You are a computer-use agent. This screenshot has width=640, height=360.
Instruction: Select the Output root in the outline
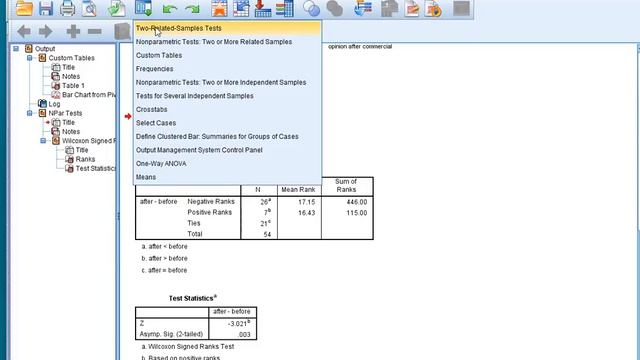click(44, 49)
